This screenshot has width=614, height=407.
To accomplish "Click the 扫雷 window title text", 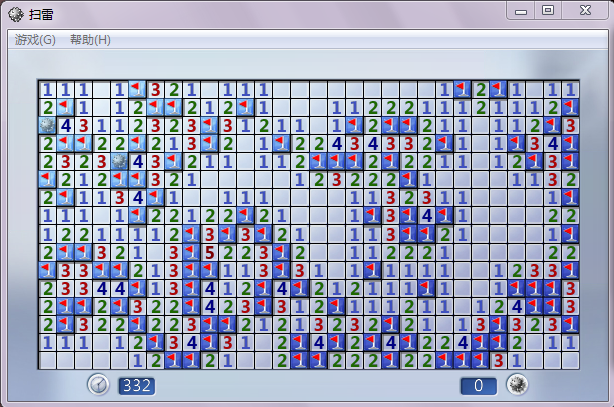I will (x=41, y=15).
